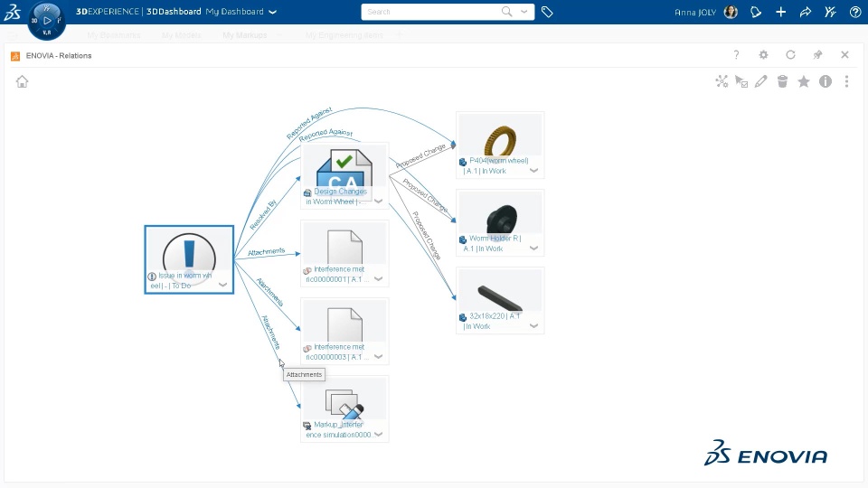The height and width of the screenshot is (488, 868).
Task: Switch to My Bookmarks tab
Action: pyautogui.click(x=114, y=35)
